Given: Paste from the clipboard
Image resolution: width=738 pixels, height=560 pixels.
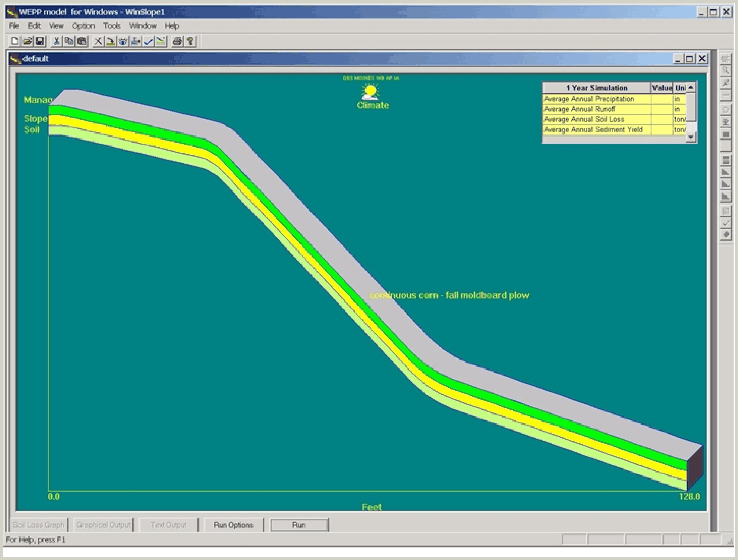Looking at the screenshot, I should (81, 41).
